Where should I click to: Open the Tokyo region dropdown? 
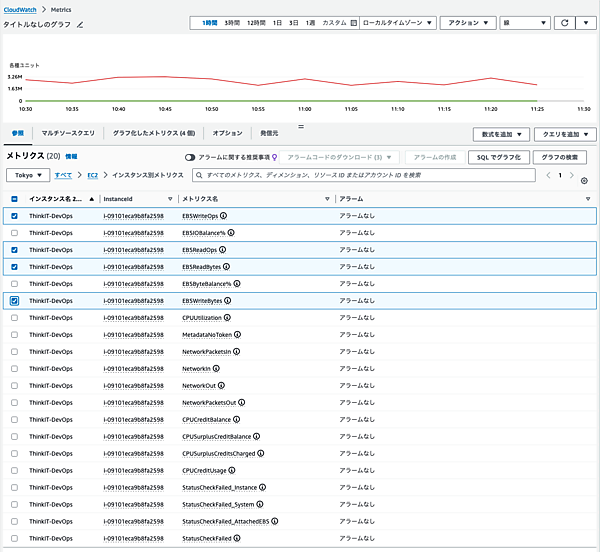(x=27, y=175)
